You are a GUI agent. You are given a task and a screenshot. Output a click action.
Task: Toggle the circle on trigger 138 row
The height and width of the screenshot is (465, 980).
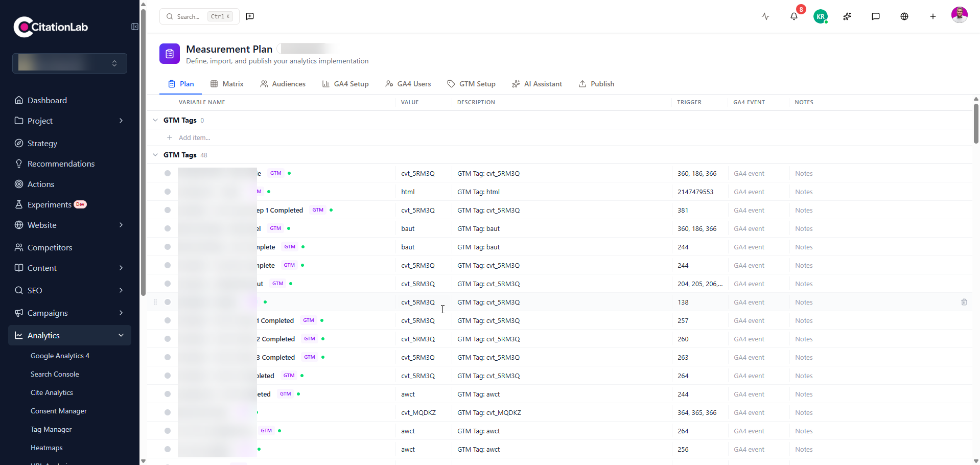coord(168,302)
